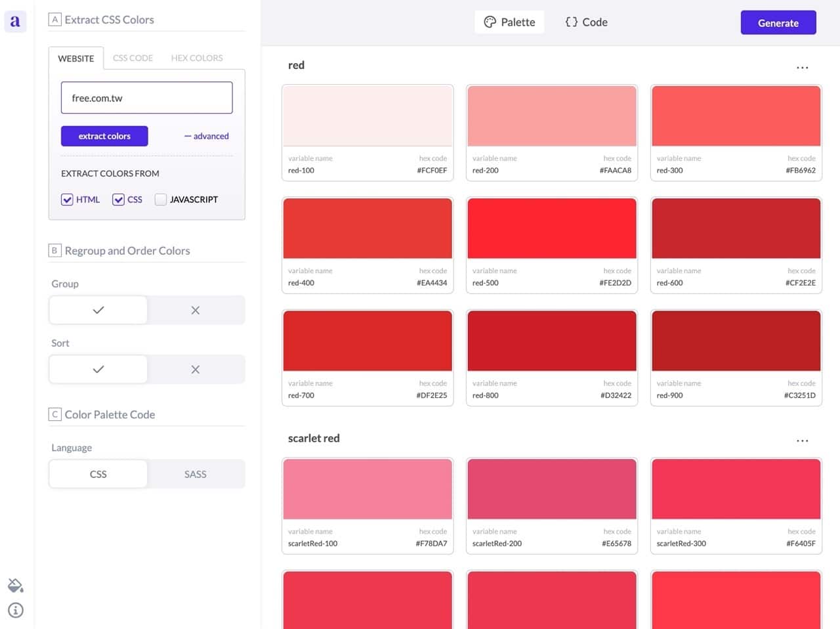Image resolution: width=840 pixels, height=629 pixels.
Task: Select the Sort X option
Action: [x=196, y=369]
